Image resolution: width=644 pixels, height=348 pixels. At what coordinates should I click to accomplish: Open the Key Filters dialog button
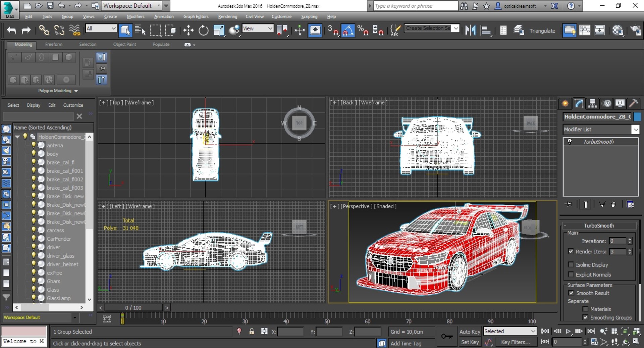point(516,342)
